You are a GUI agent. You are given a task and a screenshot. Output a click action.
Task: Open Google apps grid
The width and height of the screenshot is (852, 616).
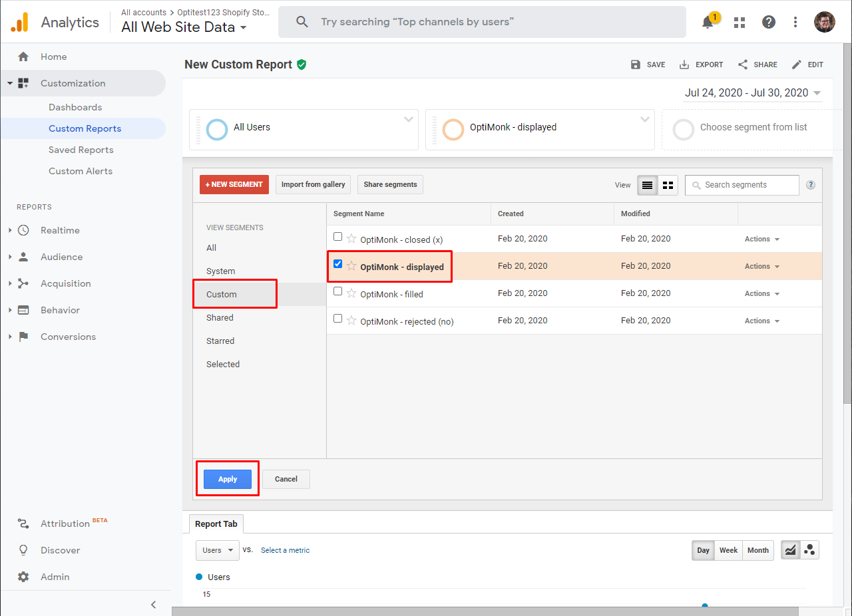tap(740, 22)
